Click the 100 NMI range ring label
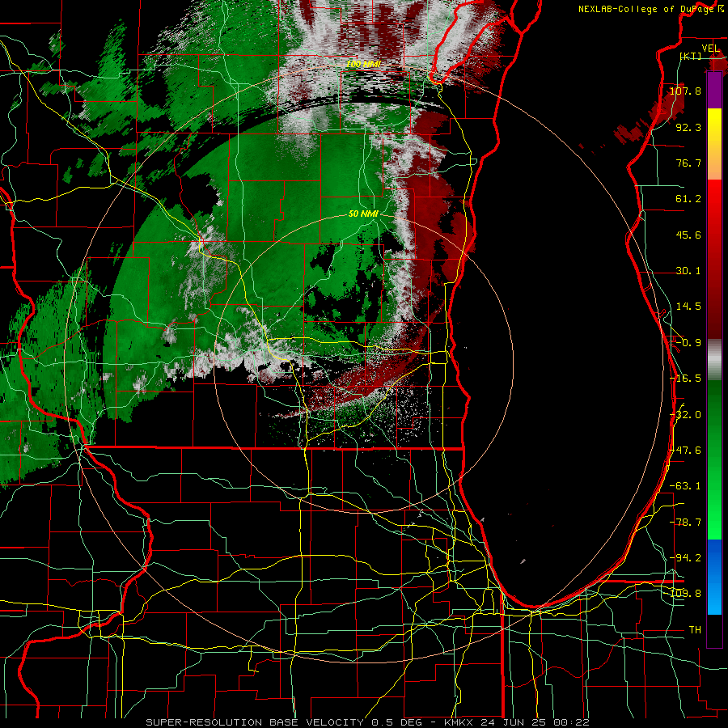728x728 pixels. (363, 64)
